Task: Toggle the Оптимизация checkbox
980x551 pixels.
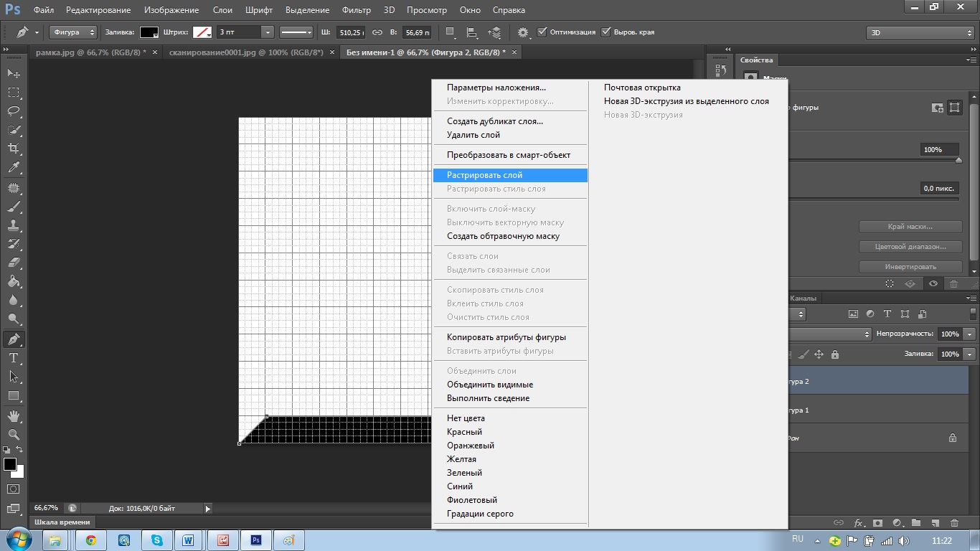Action: 542,32
